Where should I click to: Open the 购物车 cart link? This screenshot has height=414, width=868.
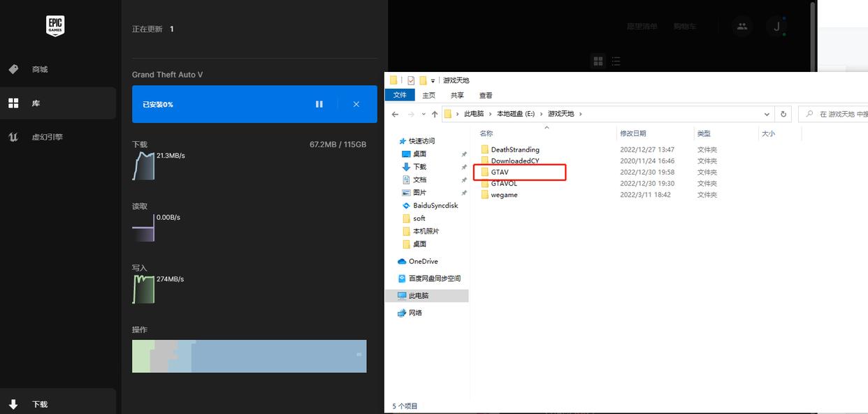pos(685,27)
